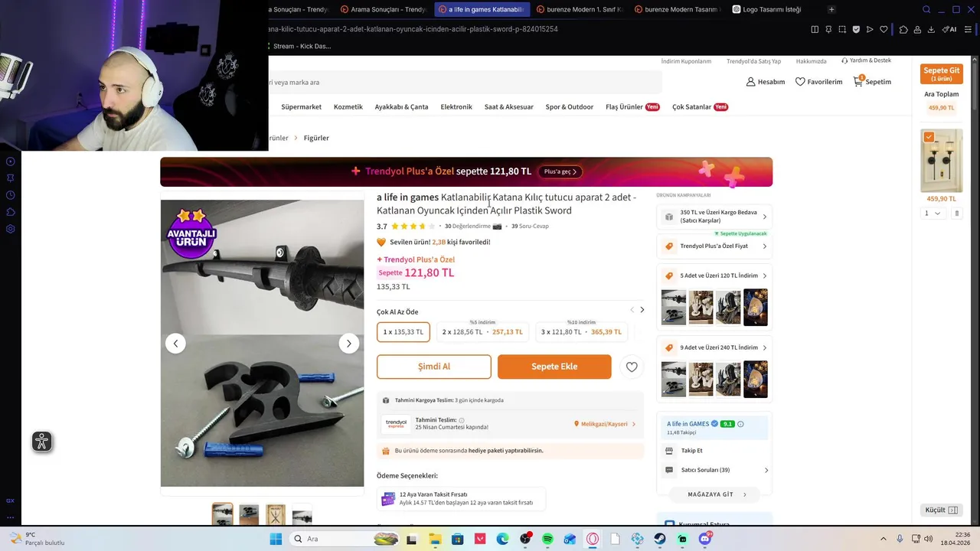
Task: Click the MAĞAZAYA GİT store button
Action: pos(714,494)
